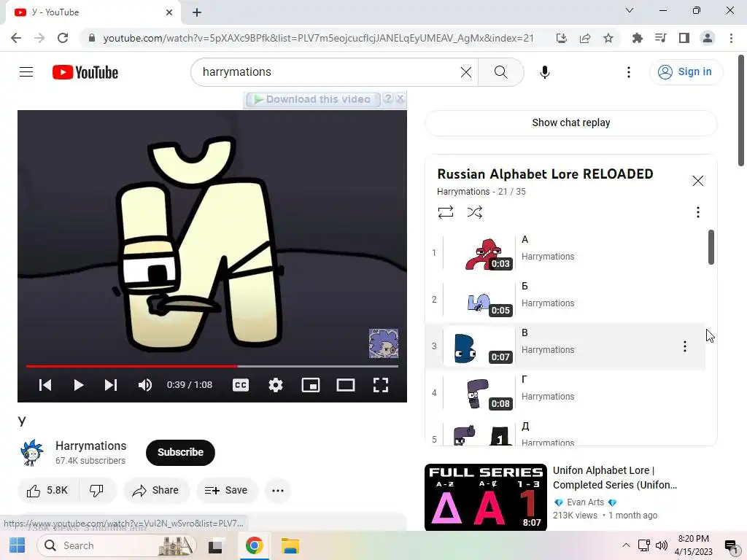Open the YouTube hamburger guide menu
The width and height of the screenshot is (747, 560).
pos(26,72)
